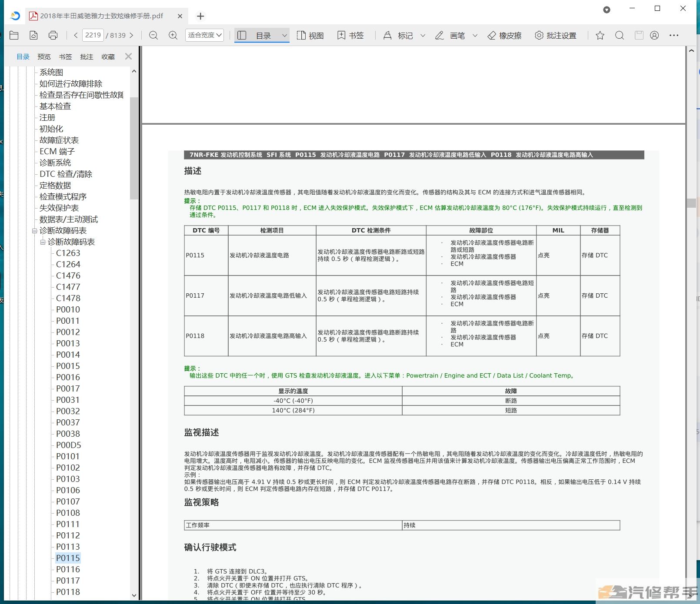Close the sidebar panel with X

coord(128,56)
